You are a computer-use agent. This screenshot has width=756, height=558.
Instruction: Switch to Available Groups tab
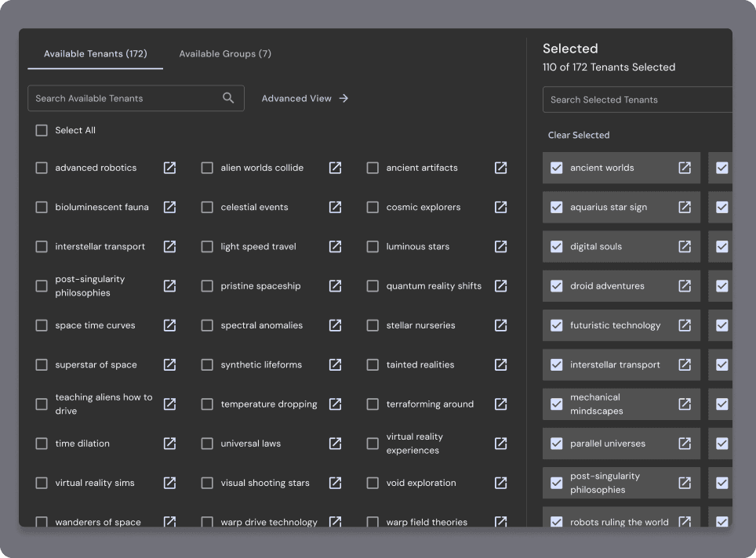225,54
